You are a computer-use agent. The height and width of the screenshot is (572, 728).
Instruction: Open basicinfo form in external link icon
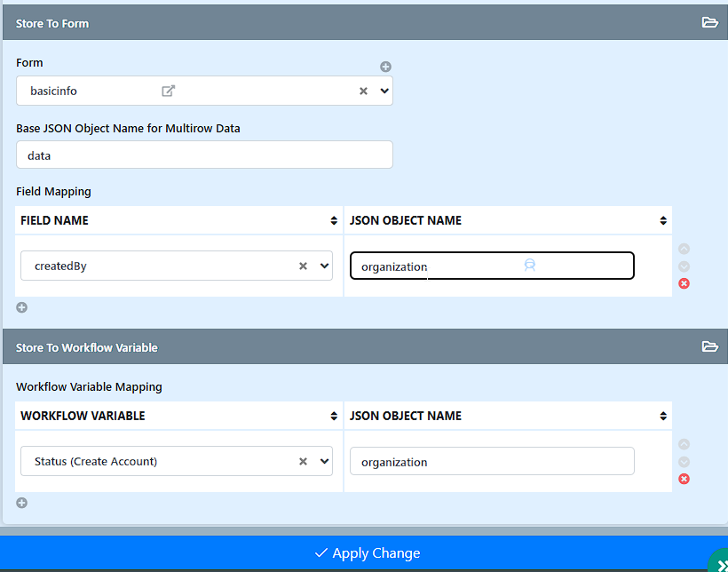point(168,91)
